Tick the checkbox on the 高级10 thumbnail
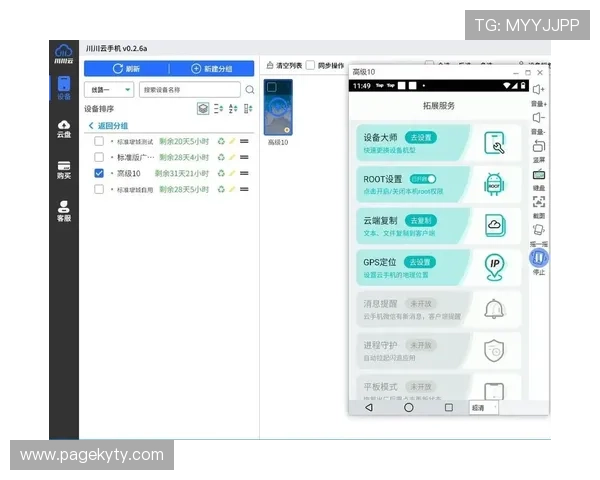The width and height of the screenshot is (600, 480). tap(272, 87)
